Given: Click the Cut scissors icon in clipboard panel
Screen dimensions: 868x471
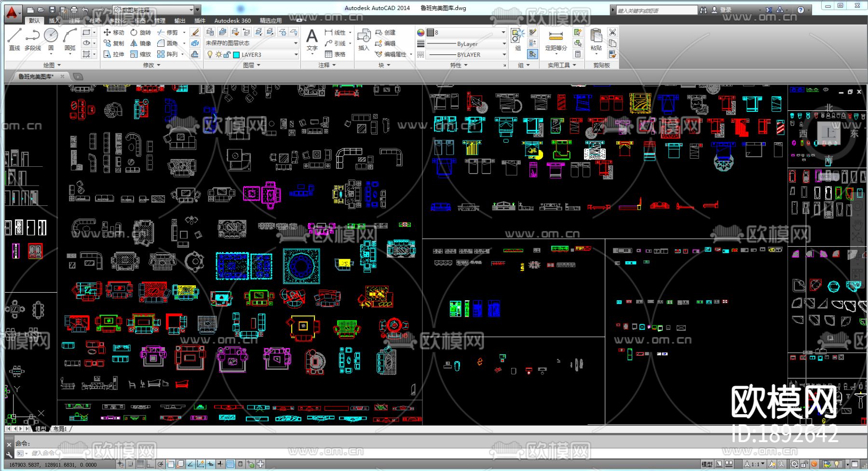Looking at the screenshot, I should point(612,32).
